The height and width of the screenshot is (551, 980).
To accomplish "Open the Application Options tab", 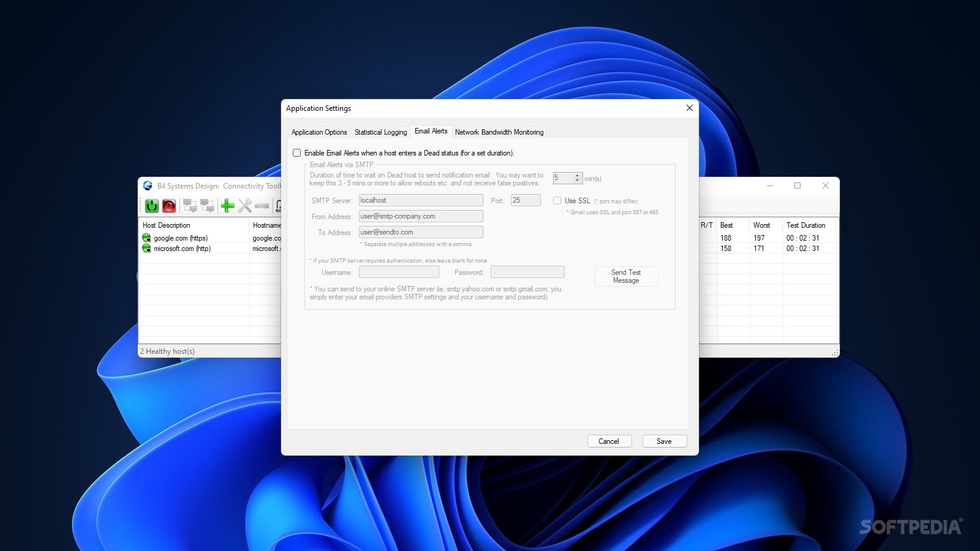I will [x=319, y=132].
